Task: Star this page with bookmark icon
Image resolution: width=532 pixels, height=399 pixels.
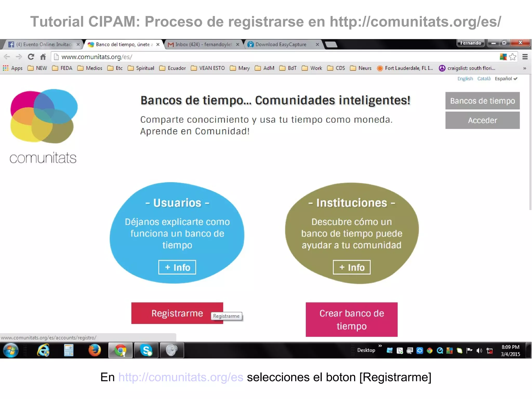Action: click(513, 57)
